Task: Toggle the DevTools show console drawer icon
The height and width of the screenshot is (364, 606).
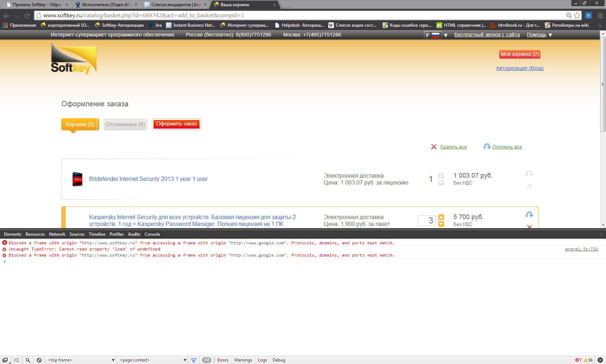Action: pyautogui.click(x=16, y=360)
